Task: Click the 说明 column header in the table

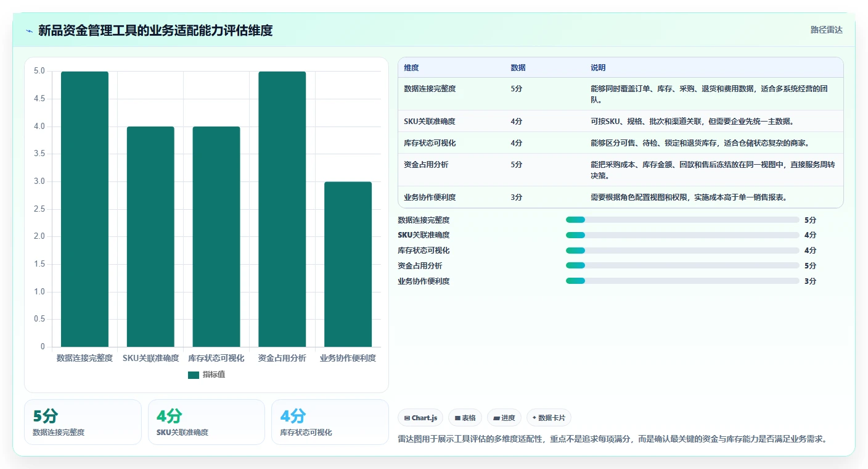Action: (x=598, y=68)
